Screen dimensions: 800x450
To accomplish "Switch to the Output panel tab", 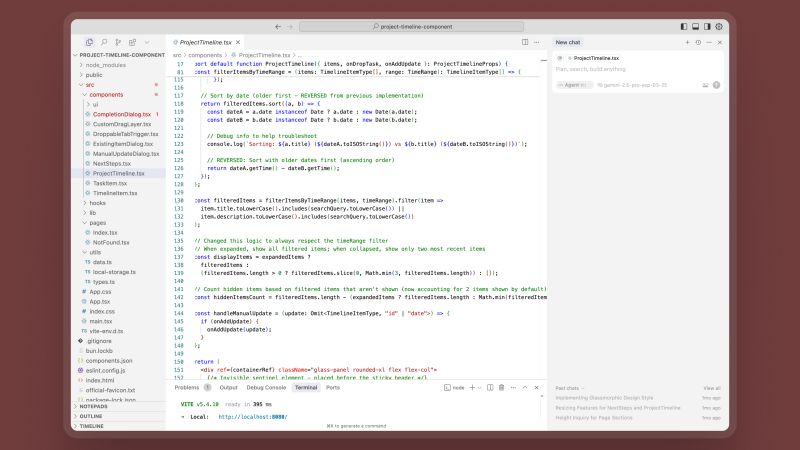I will click(x=229, y=388).
